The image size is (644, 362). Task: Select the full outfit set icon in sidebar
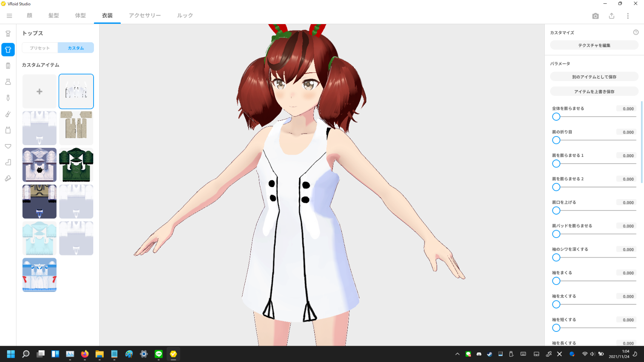click(x=8, y=34)
